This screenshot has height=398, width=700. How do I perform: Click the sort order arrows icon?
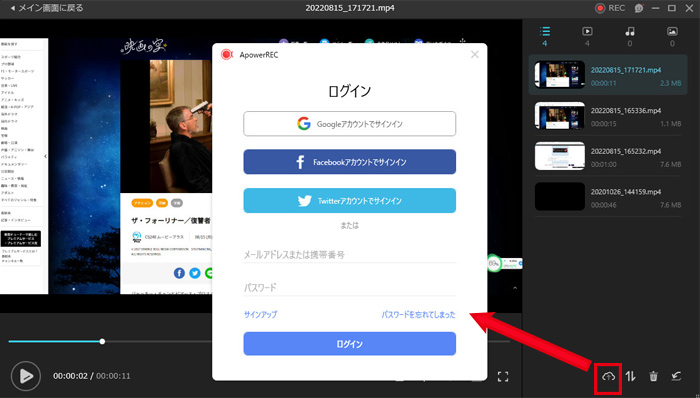point(630,377)
